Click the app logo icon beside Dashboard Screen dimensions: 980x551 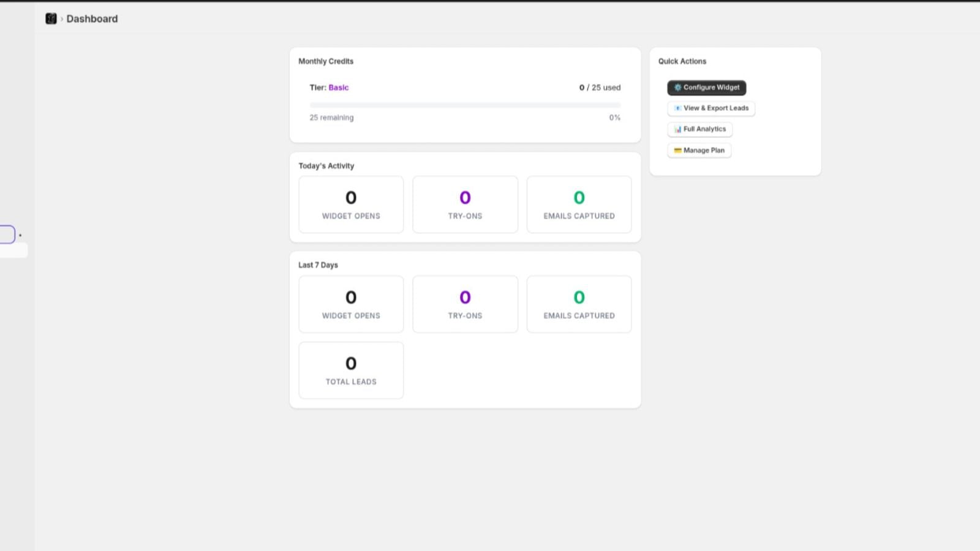(51, 19)
